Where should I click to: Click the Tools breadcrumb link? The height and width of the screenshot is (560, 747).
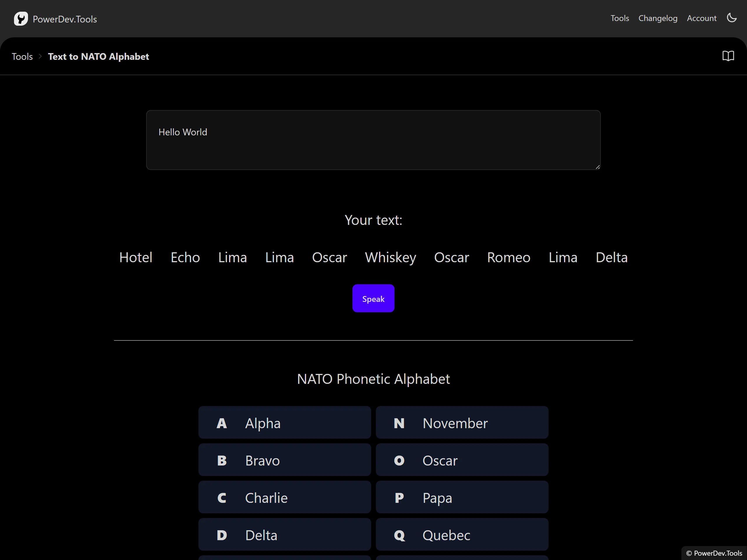(22, 56)
